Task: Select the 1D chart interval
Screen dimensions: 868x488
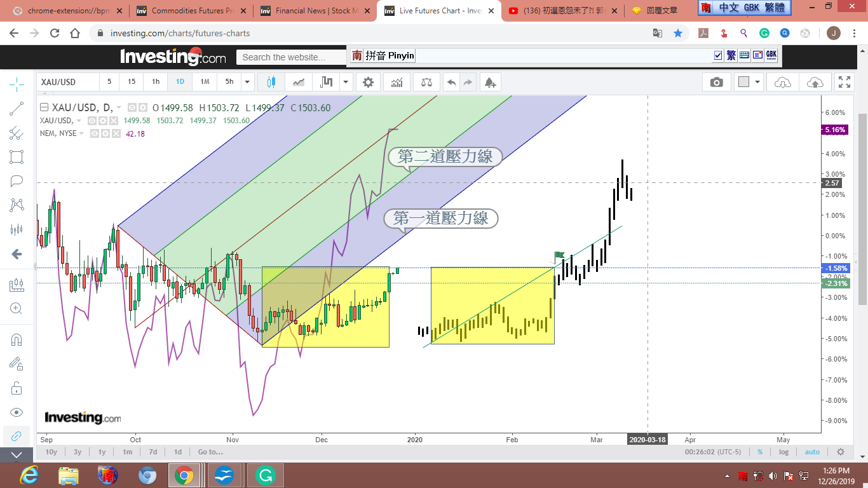Action: pos(180,82)
